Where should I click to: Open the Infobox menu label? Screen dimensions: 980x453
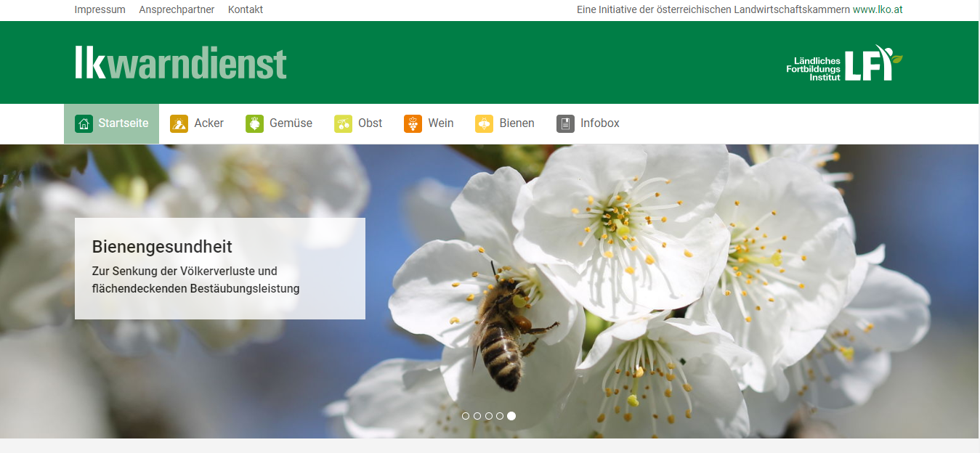point(600,123)
